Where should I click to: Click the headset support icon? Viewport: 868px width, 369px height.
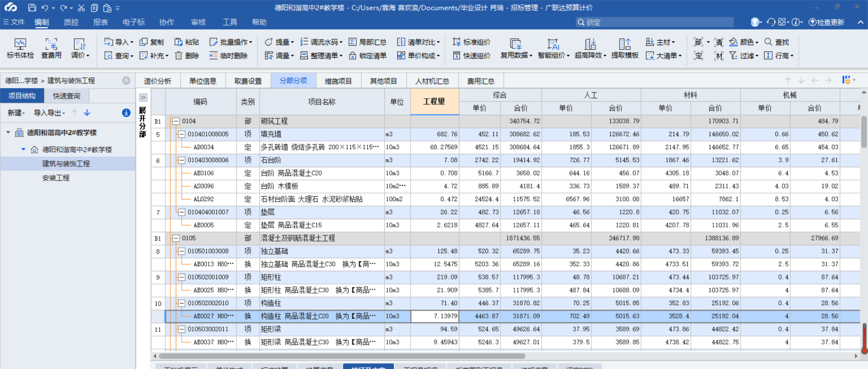tap(771, 22)
